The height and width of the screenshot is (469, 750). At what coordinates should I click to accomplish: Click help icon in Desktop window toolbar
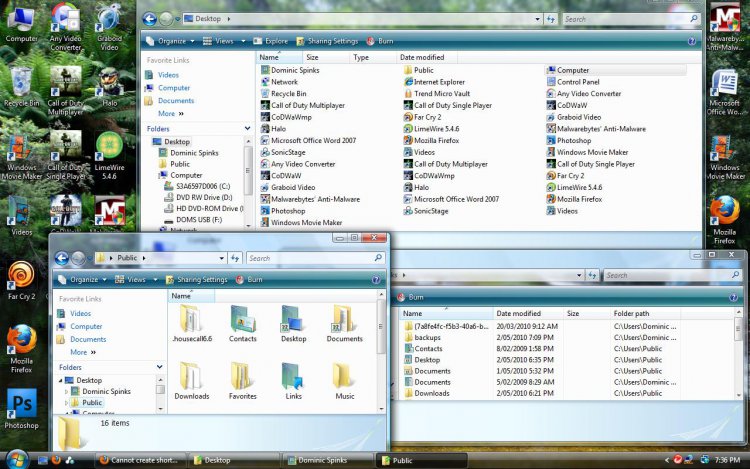click(692, 41)
